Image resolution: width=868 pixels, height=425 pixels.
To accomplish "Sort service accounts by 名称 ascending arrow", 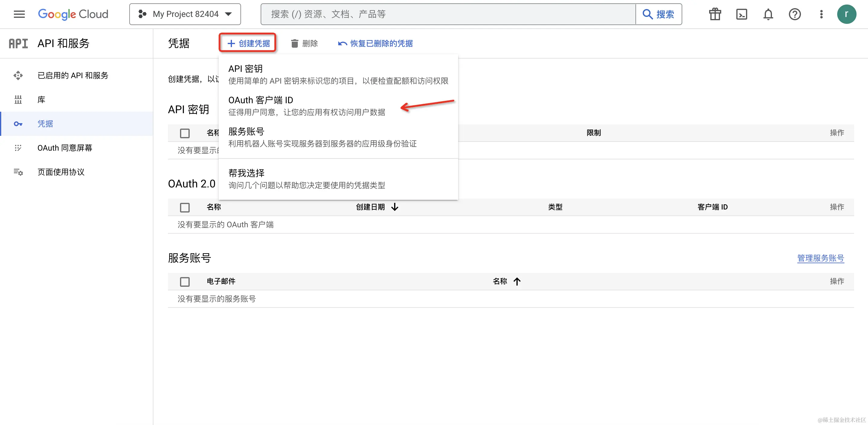I will (x=517, y=281).
